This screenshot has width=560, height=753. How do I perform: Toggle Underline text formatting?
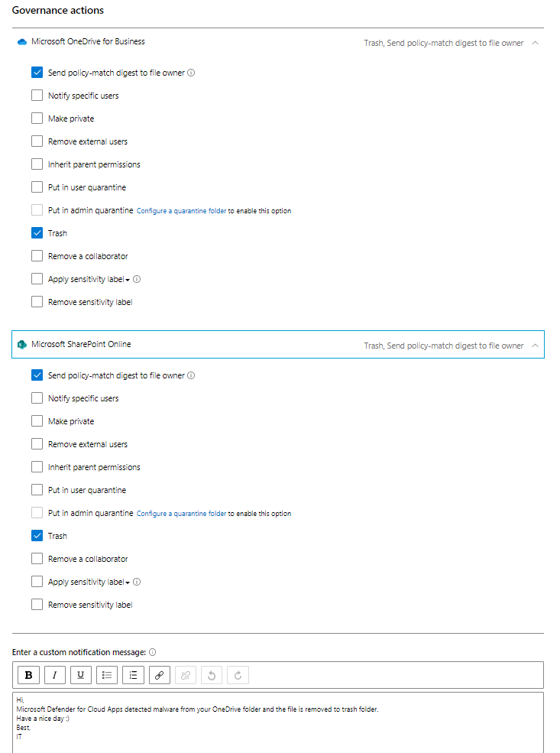tap(81, 675)
